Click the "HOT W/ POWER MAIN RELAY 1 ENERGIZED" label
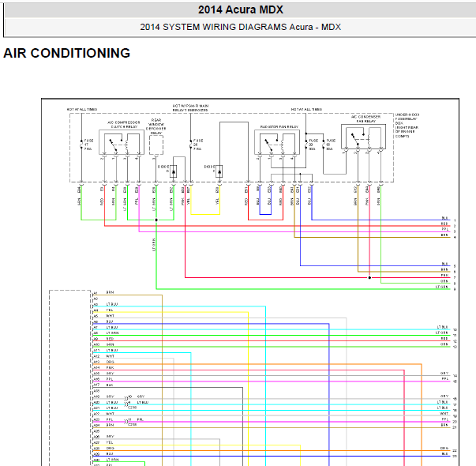Viewport: 476px width, 466px height. [x=190, y=107]
